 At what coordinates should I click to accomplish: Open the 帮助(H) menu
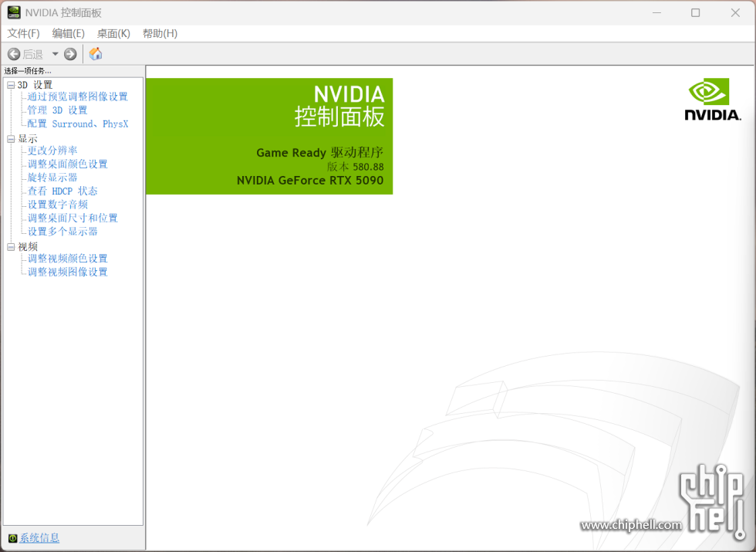160,33
